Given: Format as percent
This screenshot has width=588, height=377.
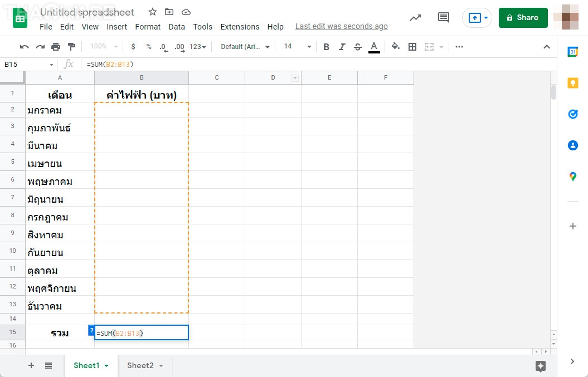Looking at the screenshot, I should [x=149, y=47].
